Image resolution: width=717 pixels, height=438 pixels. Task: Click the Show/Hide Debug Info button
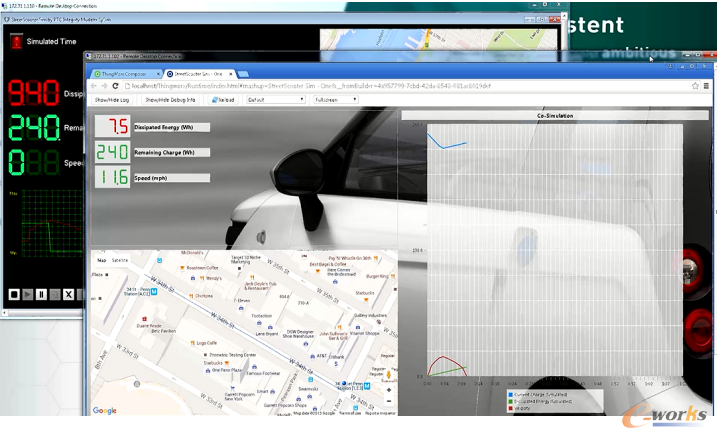[170, 100]
